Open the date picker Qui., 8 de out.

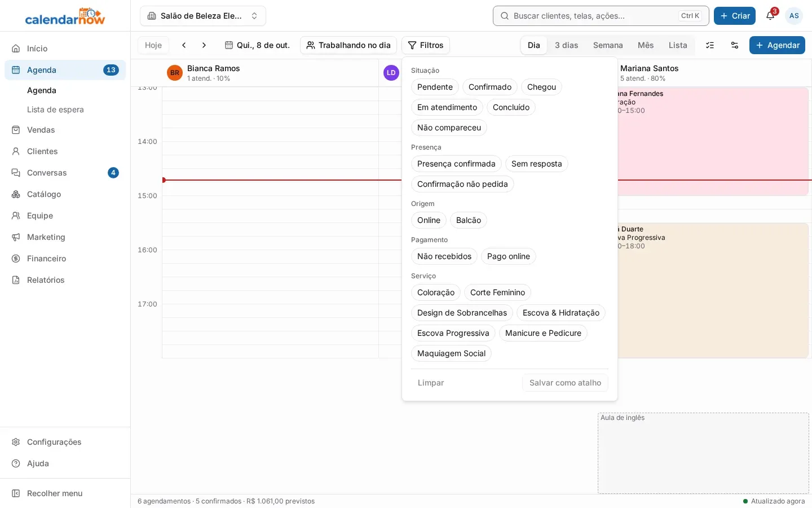coord(257,45)
